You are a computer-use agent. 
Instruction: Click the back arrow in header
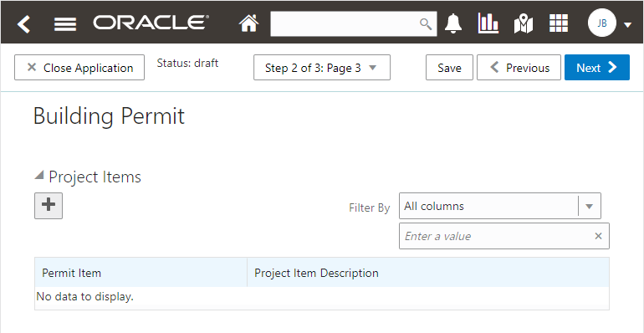coord(23,23)
